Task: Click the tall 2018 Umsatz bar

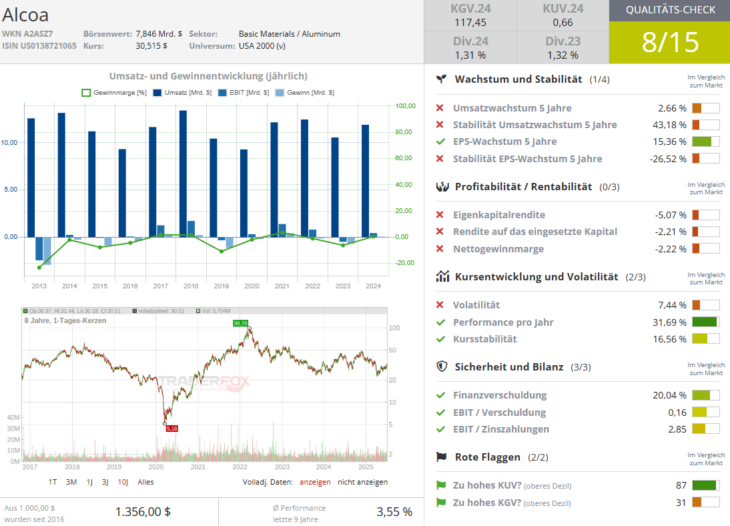Action: point(183,174)
